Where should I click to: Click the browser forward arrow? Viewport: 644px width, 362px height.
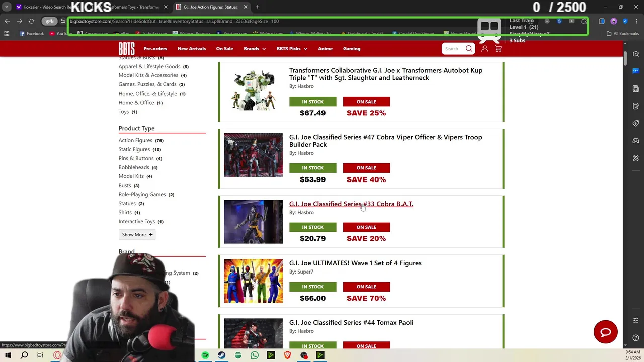(19, 21)
